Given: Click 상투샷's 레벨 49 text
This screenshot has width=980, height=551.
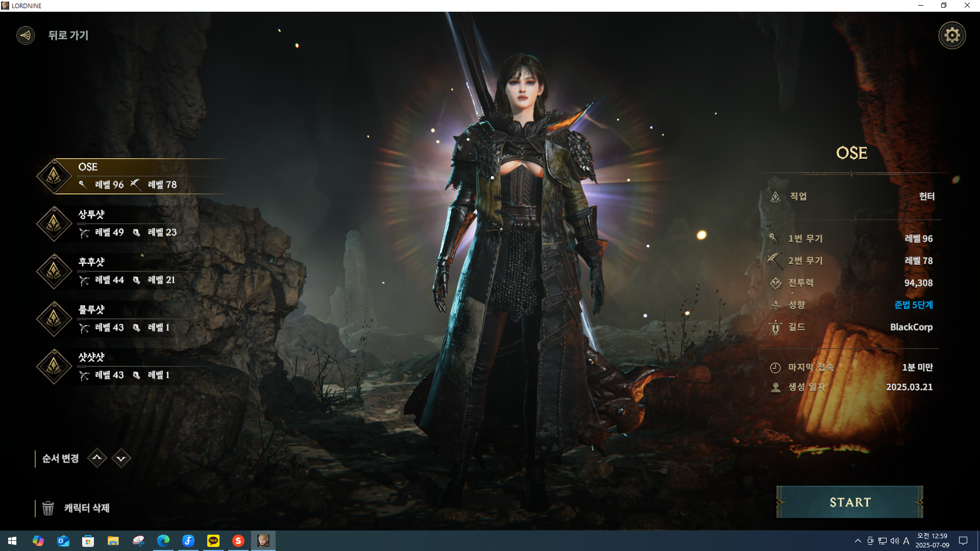Looking at the screenshot, I should tap(109, 232).
